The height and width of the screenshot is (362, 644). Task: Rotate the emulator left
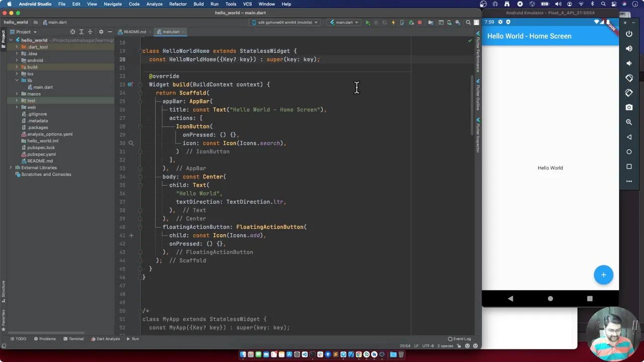point(629,78)
